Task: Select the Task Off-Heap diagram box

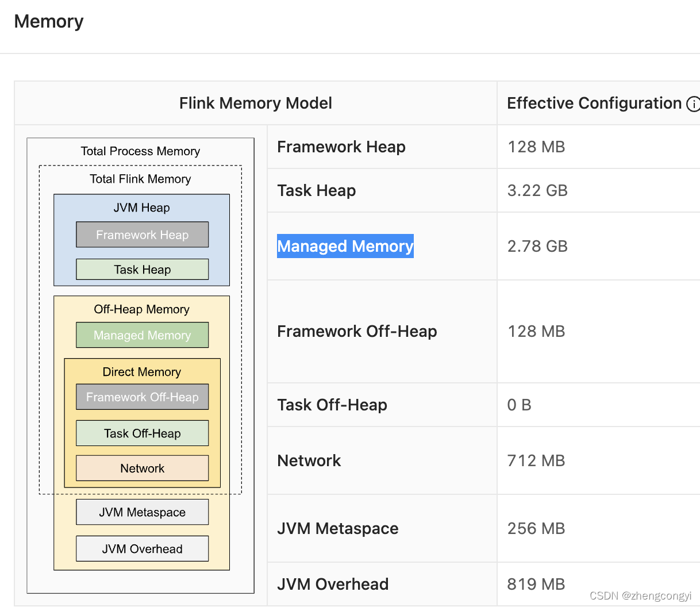Action: coord(143,433)
